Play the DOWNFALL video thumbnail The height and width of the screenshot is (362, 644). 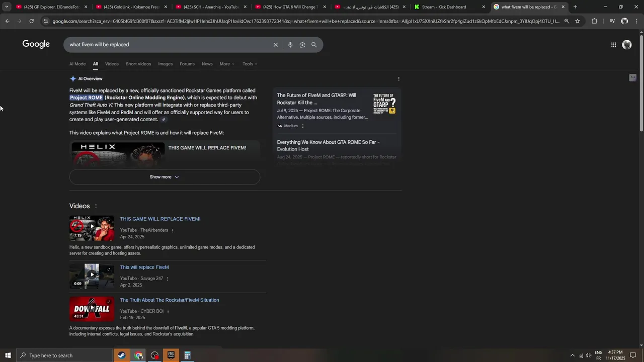tap(92, 309)
